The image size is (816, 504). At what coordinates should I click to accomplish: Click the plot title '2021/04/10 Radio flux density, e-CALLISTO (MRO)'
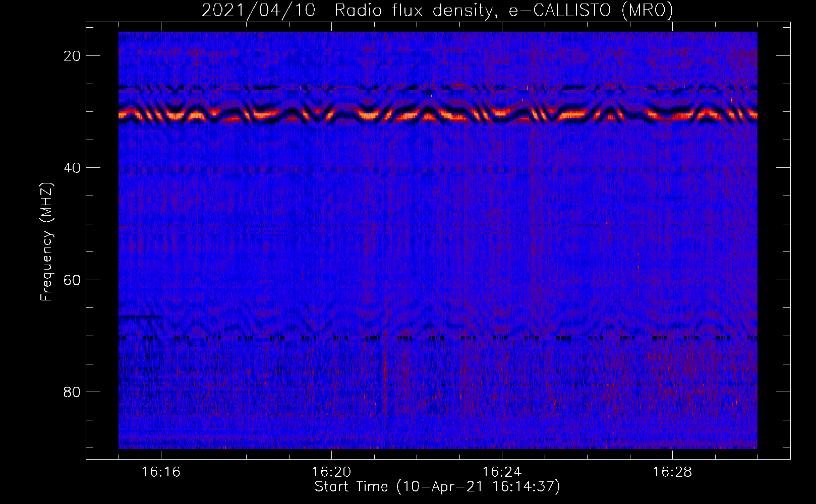point(437,10)
